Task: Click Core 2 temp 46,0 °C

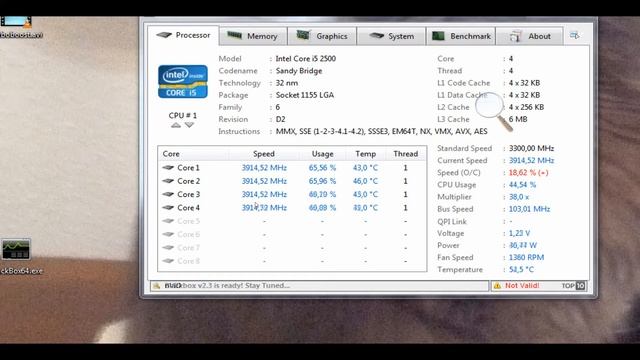Action: [365, 181]
